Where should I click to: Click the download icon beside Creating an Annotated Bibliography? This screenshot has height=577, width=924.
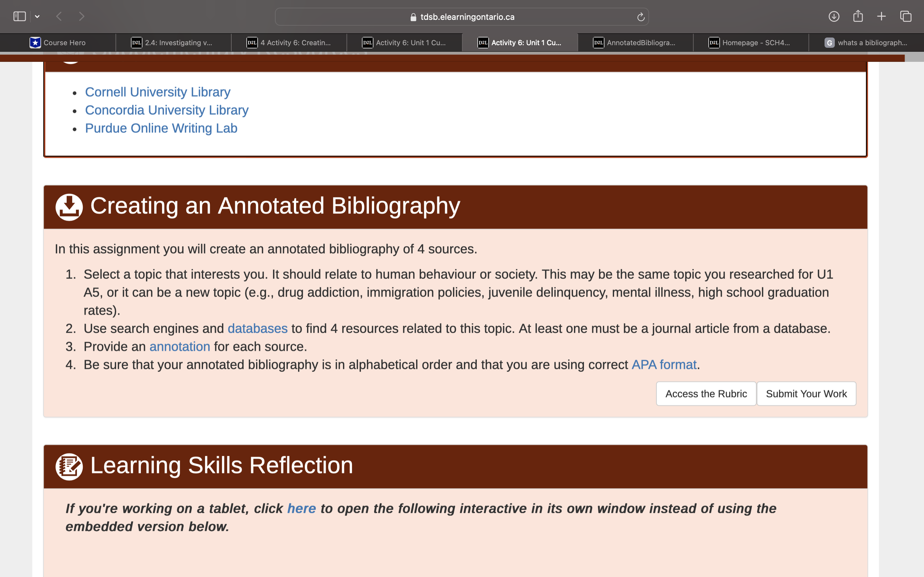69,206
